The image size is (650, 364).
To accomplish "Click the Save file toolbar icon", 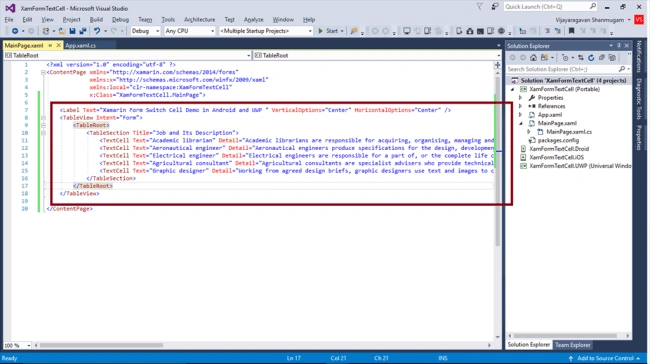I will coord(72,31).
